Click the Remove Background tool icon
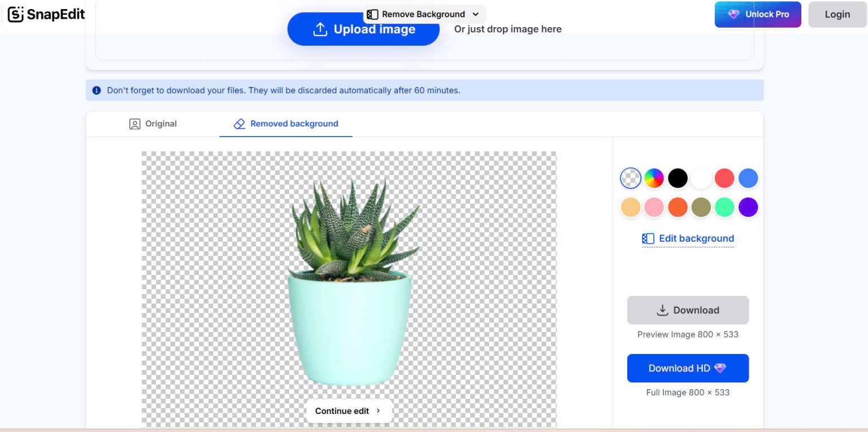868x432 pixels. tap(372, 14)
